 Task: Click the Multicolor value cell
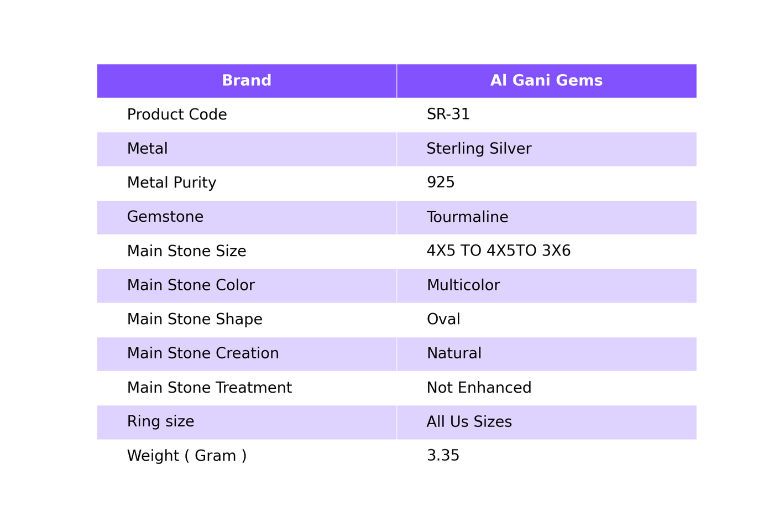547,285
